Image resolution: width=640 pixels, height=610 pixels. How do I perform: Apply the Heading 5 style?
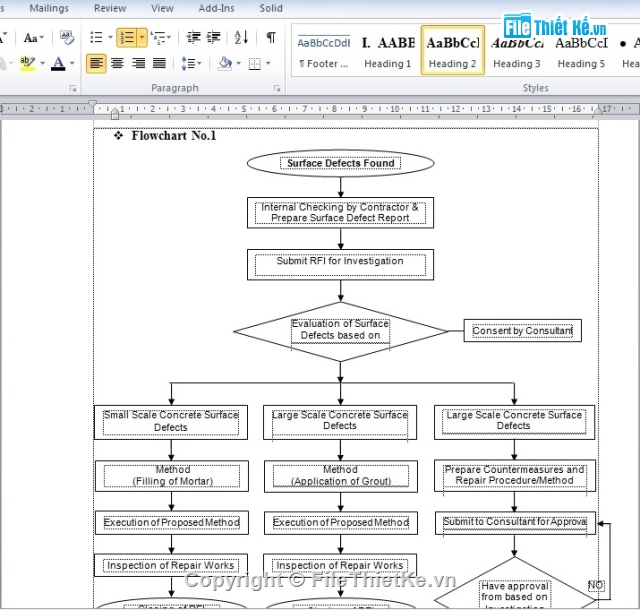pos(581,51)
